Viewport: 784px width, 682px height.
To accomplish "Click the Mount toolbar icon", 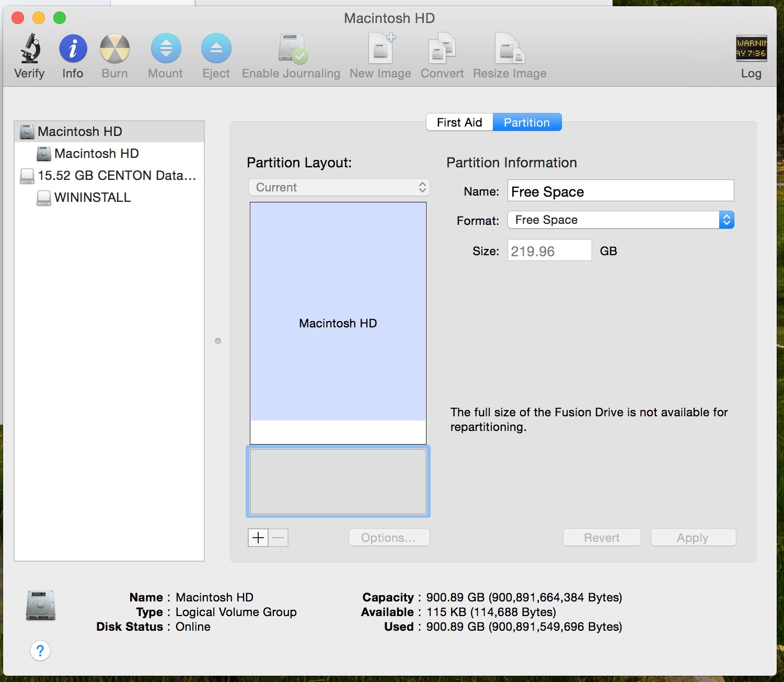I will [166, 49].
